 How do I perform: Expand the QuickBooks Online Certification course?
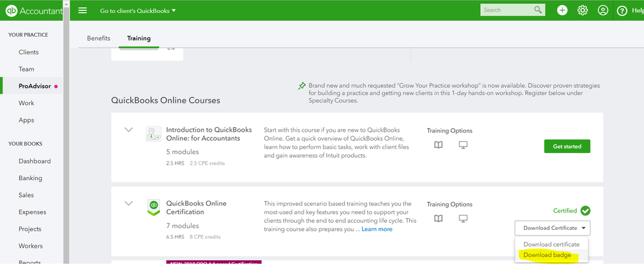tap(129, 204)
